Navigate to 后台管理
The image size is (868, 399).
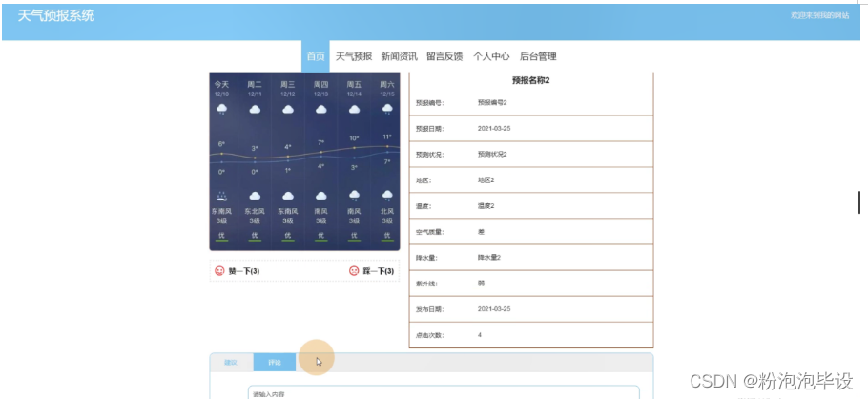click(x=538, y=56)
